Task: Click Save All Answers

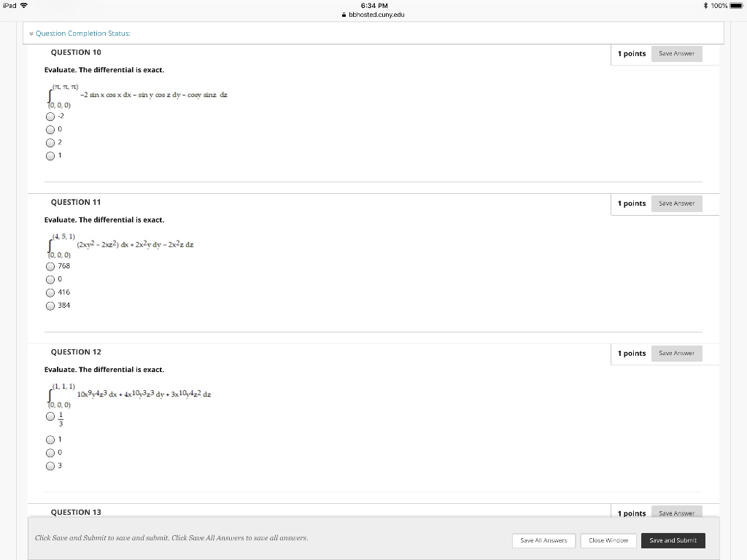Action: (543, 540)
